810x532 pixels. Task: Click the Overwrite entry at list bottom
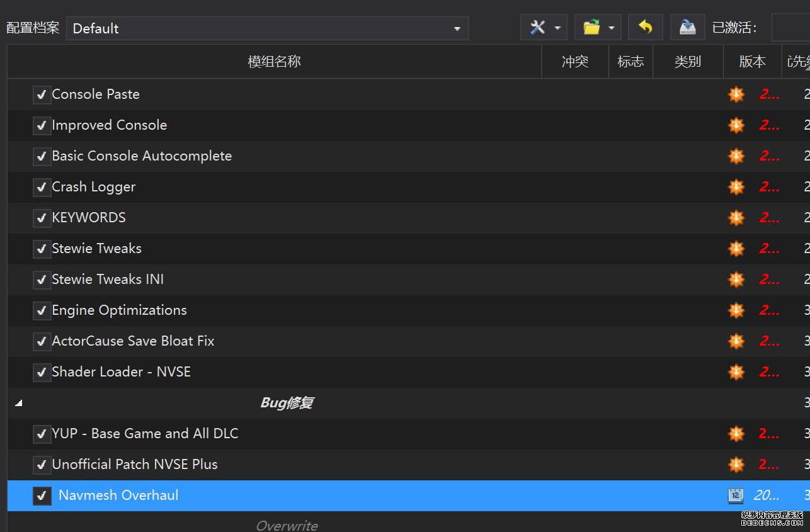pyautogui.click(x=287, y=525)
